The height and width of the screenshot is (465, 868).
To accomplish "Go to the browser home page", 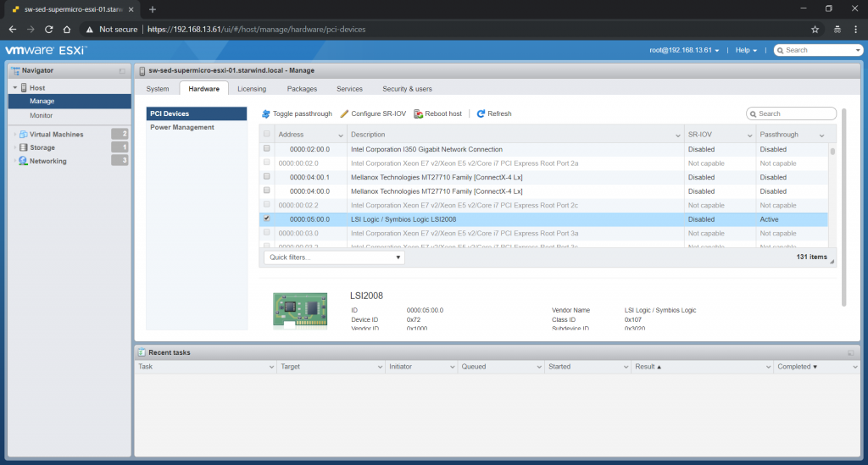I will pos(67,30).
